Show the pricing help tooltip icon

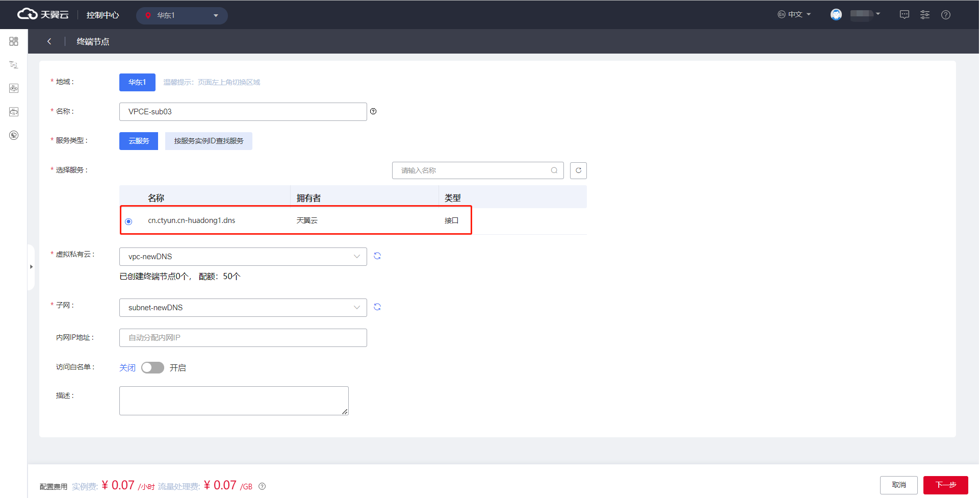tap(262, 486)
